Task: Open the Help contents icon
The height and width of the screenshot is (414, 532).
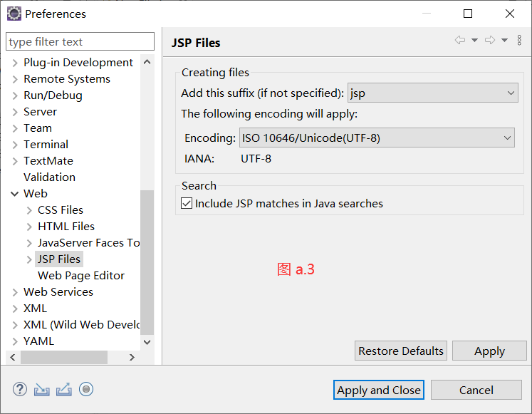Action: point(20,389)
